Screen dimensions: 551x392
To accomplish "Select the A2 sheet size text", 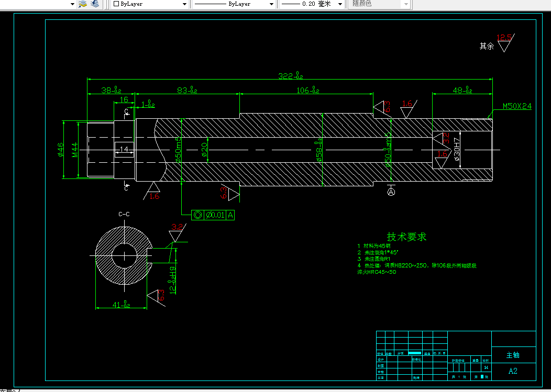I will [x=513, y=371].
